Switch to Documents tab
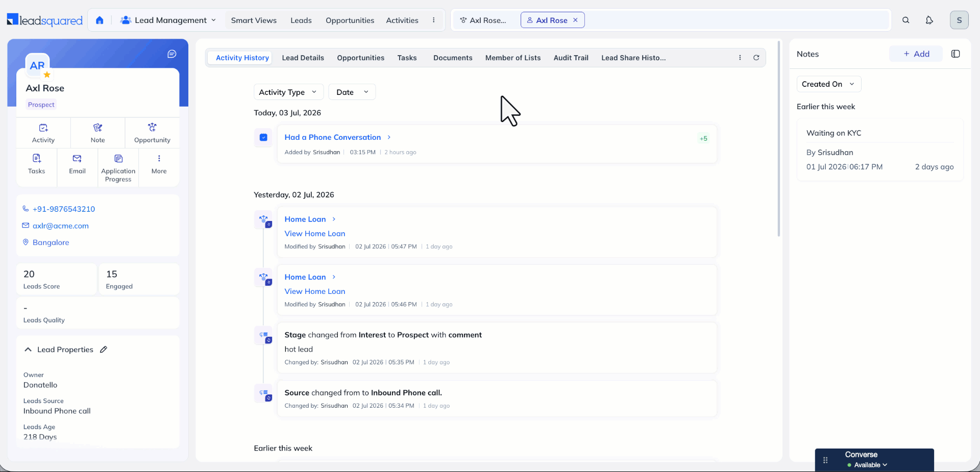The height and width of the screenshot is (472, 980). point(453,58)
